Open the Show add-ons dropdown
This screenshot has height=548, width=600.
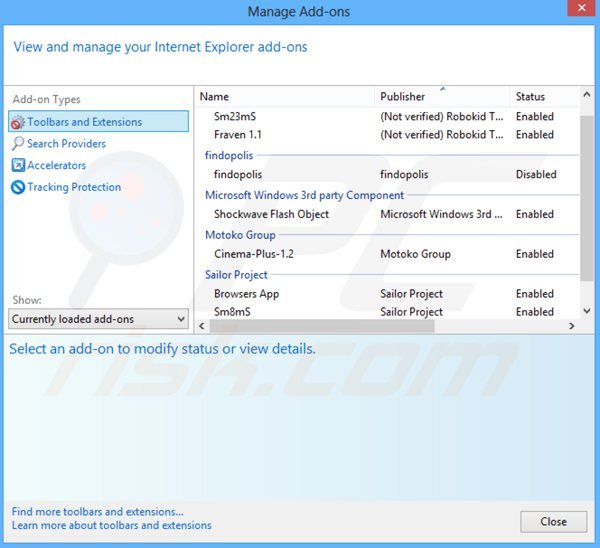(98, 319)
